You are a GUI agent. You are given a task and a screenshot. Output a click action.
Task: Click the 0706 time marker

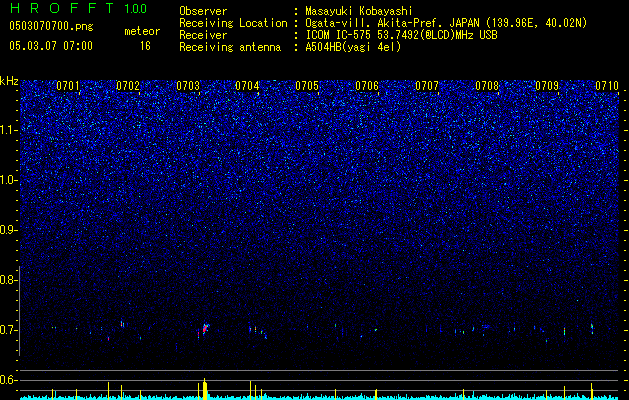[367, 85]
